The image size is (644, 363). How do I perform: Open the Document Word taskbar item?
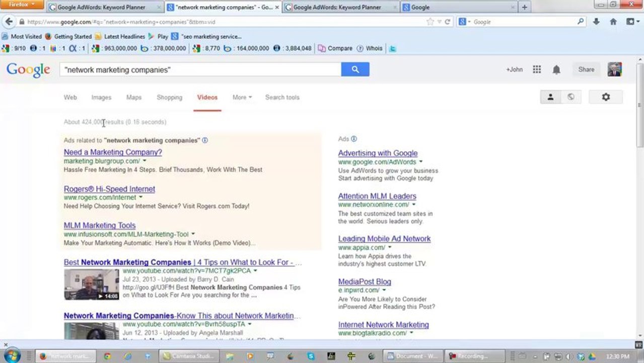coord(412,356)
